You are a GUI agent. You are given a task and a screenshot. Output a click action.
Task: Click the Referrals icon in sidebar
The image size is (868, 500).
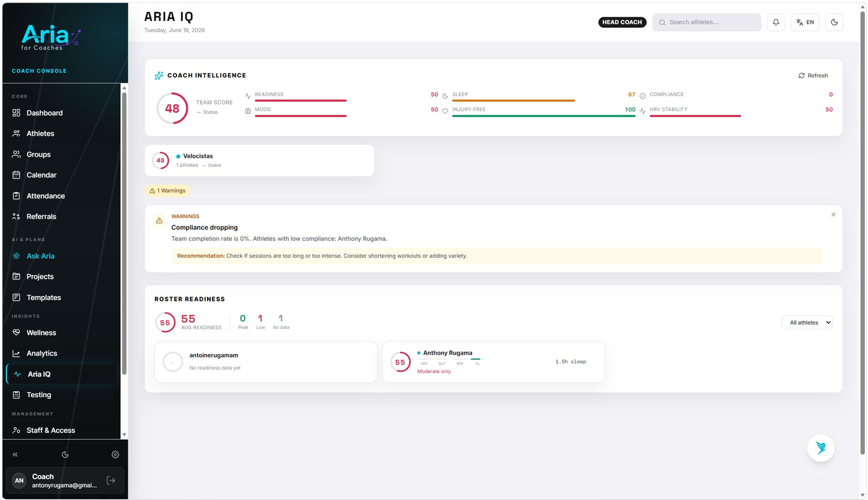16,217
